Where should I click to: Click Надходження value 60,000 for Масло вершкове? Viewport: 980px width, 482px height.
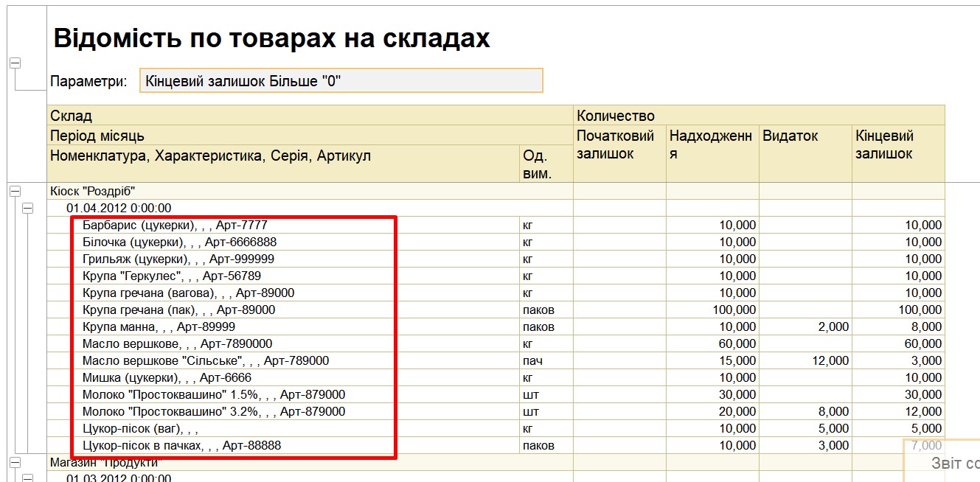click(712, 344)
